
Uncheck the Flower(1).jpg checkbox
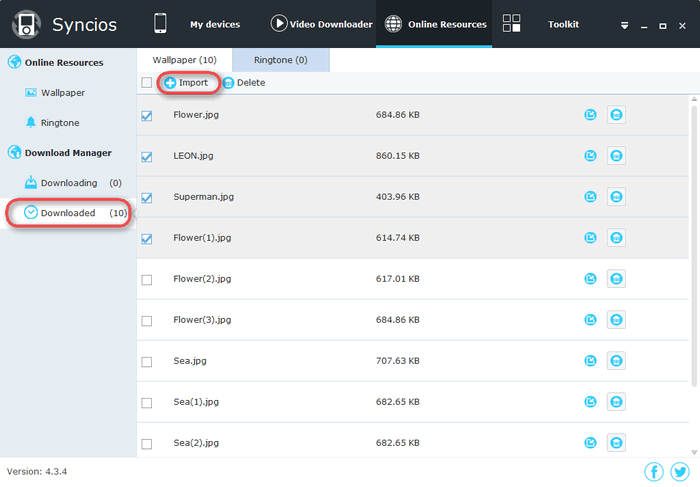click(x=146, y=239)
